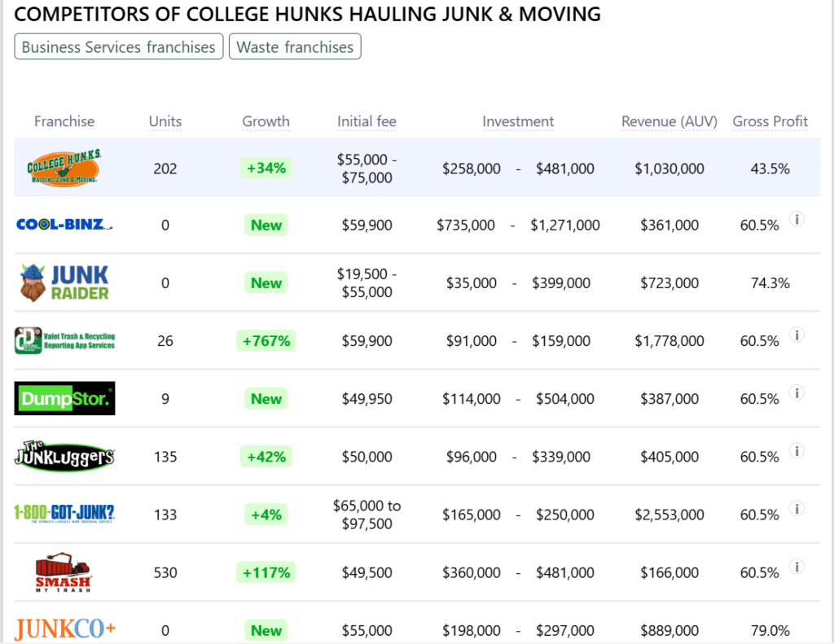This screenshot has width=834, height=644.
Task: Click the $2,553,000 revenue value
Action: coord(669,515)
